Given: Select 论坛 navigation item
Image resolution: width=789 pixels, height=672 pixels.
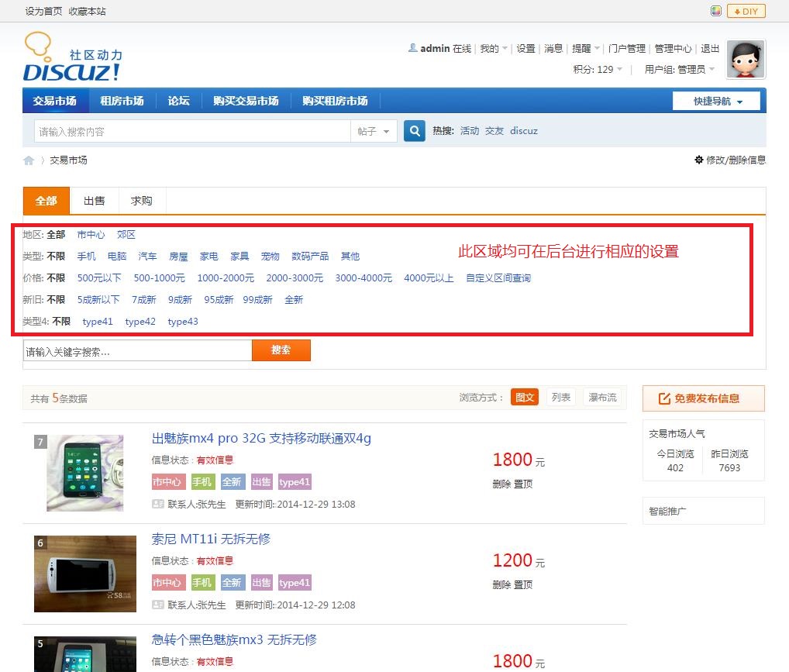Looking at the screenshot, I should [x=178, y=101].
